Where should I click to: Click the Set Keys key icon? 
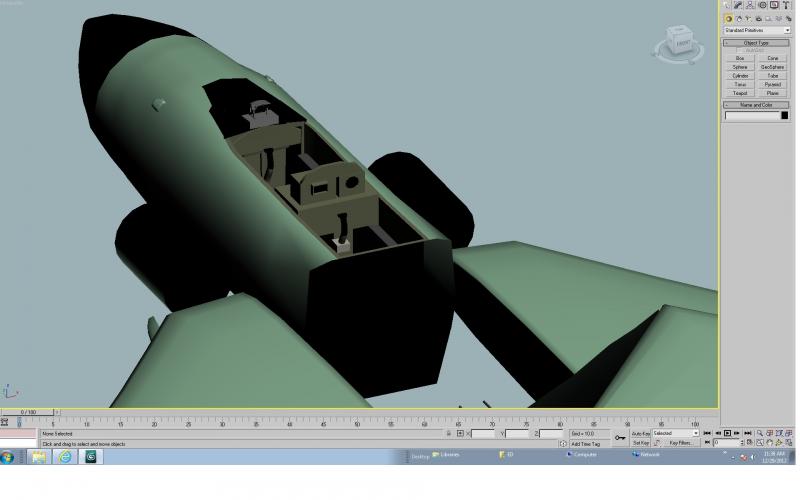620,438
